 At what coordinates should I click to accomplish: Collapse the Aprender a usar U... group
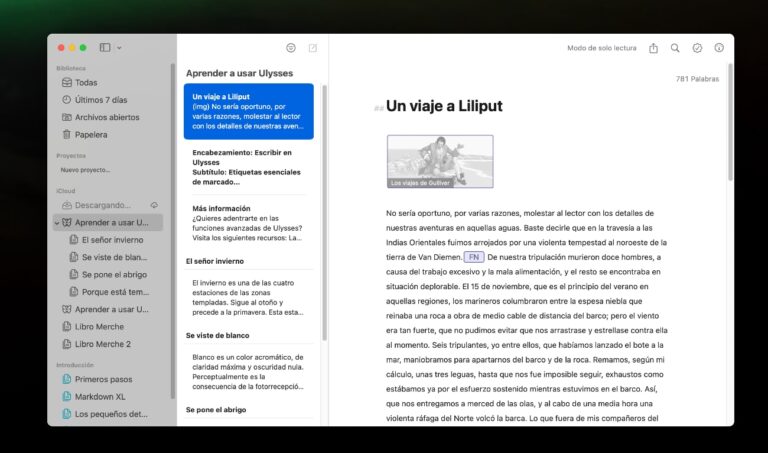point(57,223)
